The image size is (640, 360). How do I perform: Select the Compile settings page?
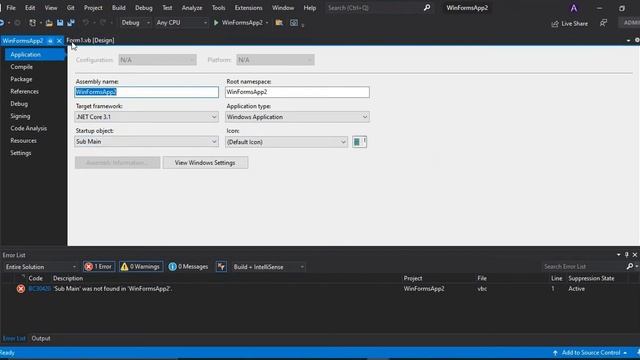coord(22,67)
